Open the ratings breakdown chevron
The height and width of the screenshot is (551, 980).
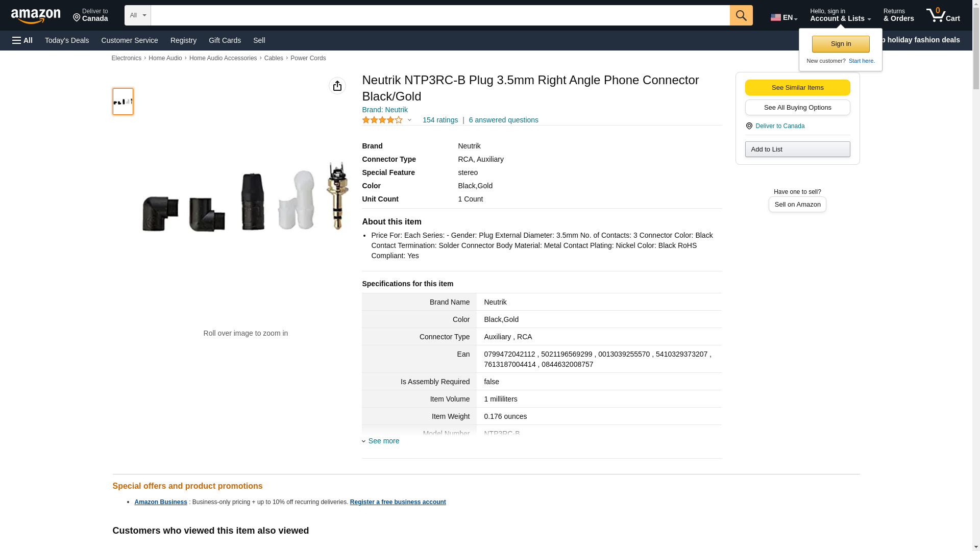click(x=409, y=120)
